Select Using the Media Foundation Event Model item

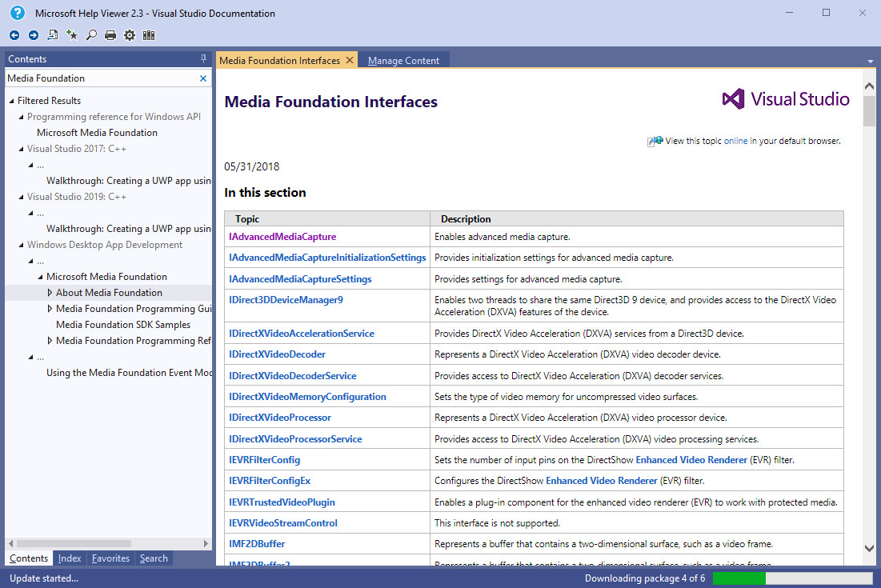129,373
